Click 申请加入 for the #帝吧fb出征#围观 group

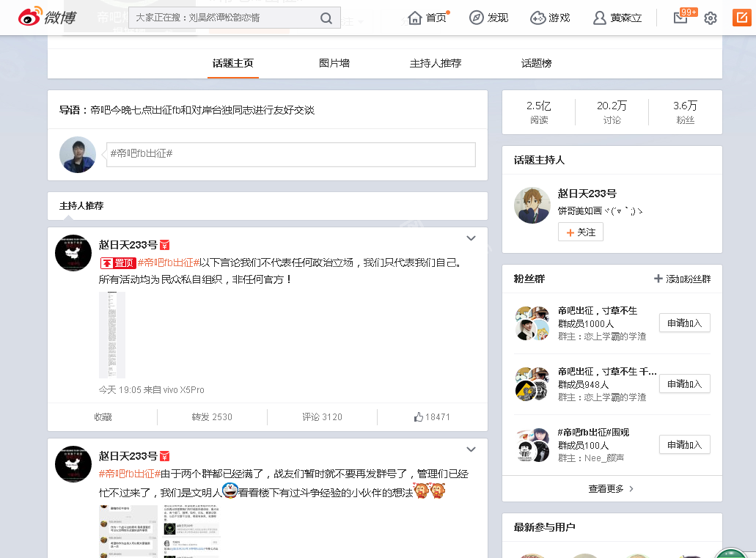(x=685, y=444)
